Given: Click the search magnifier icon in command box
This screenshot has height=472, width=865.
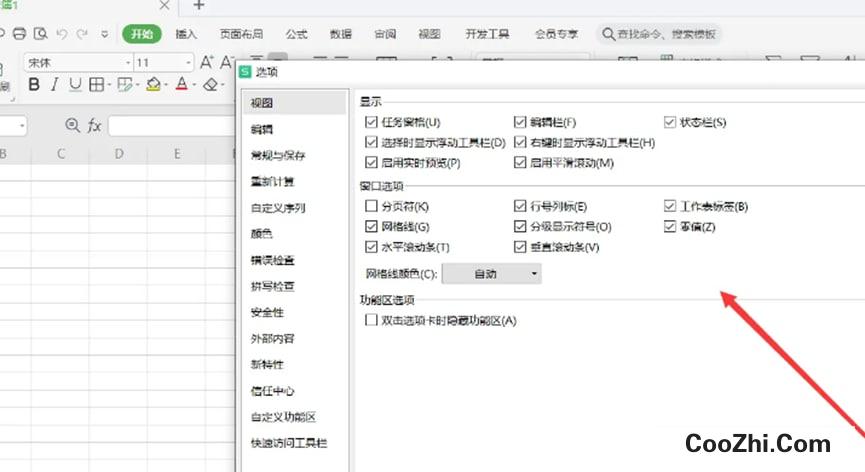Looking at the screenshot, I should [x=608, y=34].
